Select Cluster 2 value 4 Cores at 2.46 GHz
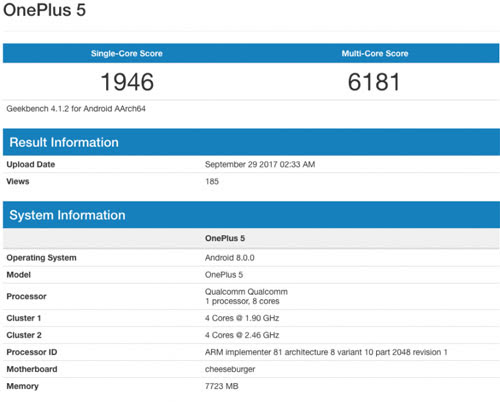500x406 pixels. 242,335
